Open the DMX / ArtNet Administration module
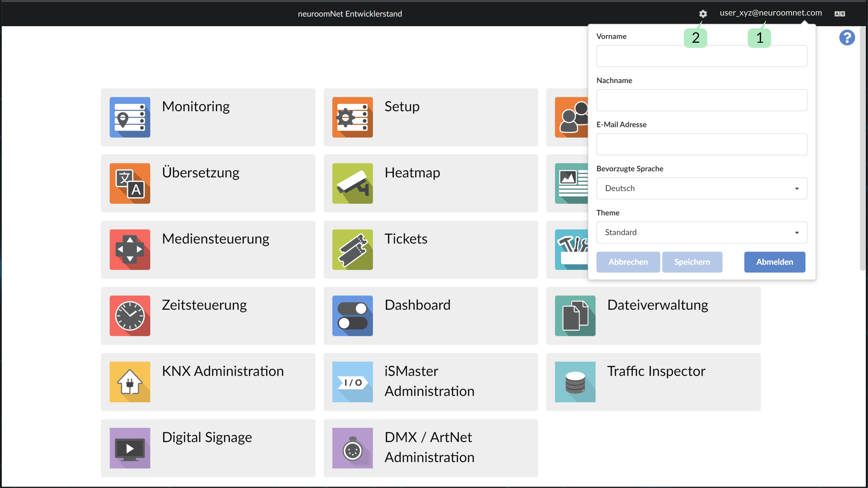This screenshot has width=868, height=488. pyautogui.click(x=430, y=448)
